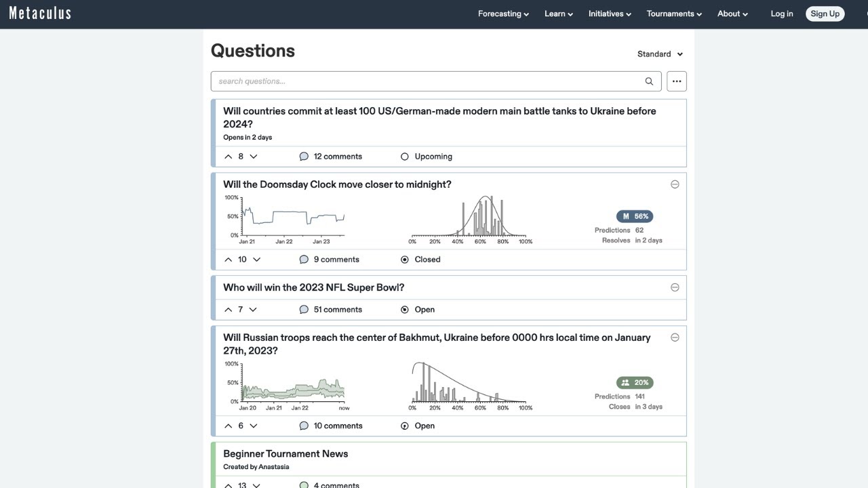Upvote the NFL Super Bowl question
Viewport: 868px width, 488px height.
(x=229, y=310)
